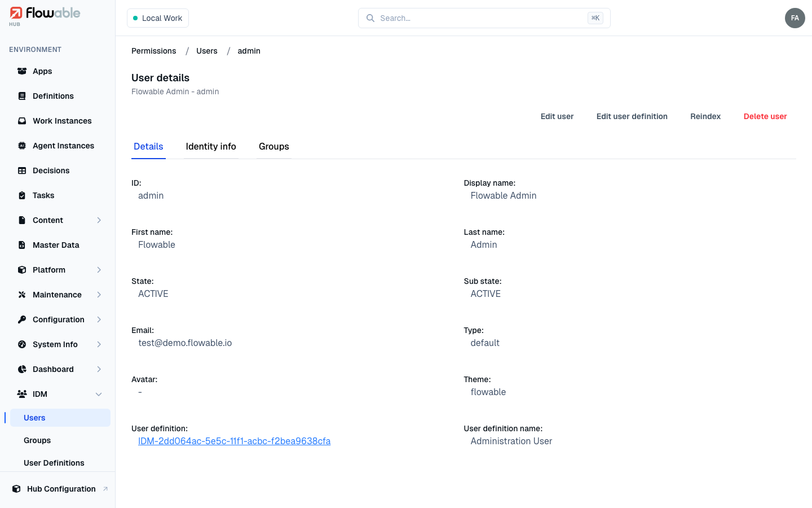Click the Definitions book icon
Viewport: 812px width, 508px height.
pyautogui.click(x=22, y=96)
